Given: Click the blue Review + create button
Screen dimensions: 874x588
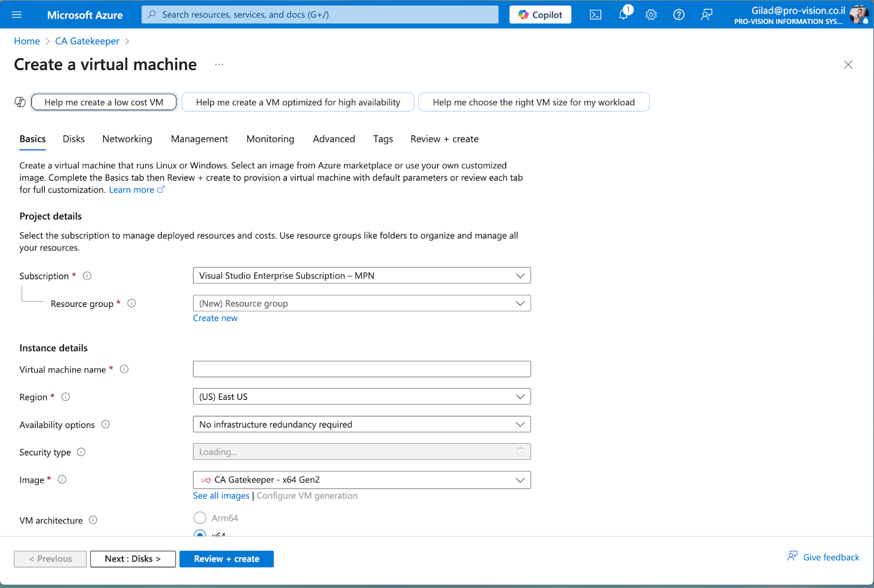Looking at the screenshot, I should [227, 559].
